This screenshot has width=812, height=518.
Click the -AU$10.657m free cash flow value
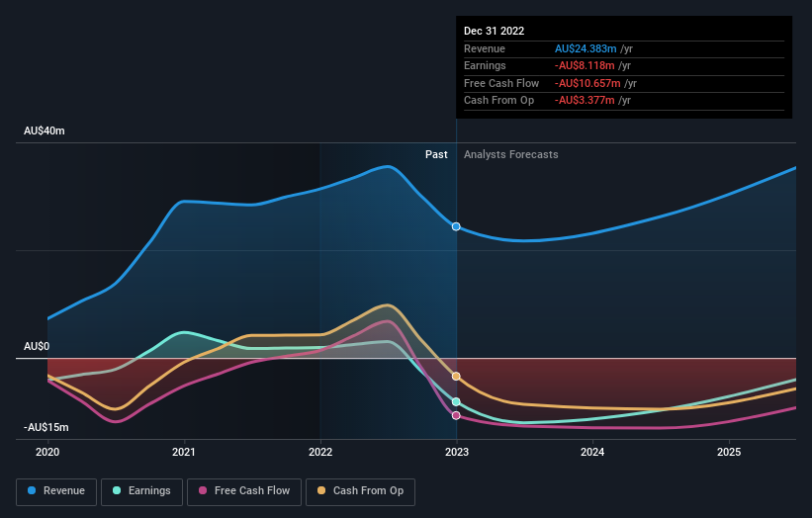(x=587, y=83)
